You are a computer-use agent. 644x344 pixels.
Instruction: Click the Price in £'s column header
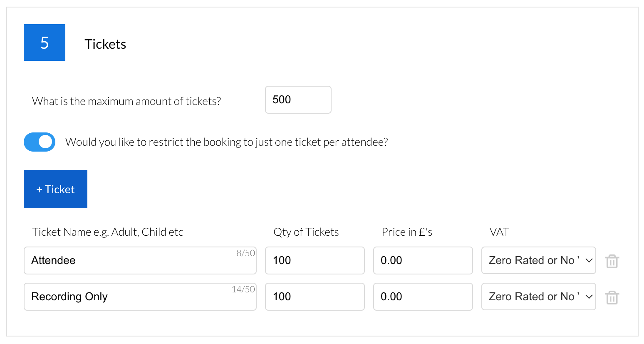(x=407, y=232)
